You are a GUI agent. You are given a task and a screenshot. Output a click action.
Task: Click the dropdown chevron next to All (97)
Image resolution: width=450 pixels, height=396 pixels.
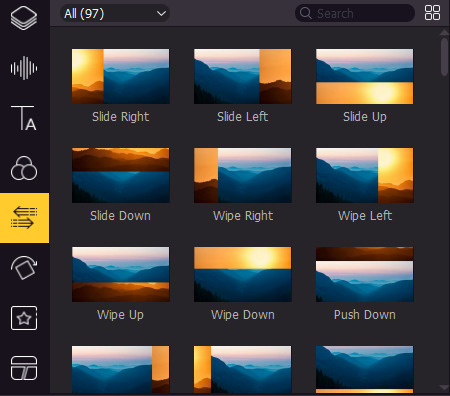coord(161,14)
